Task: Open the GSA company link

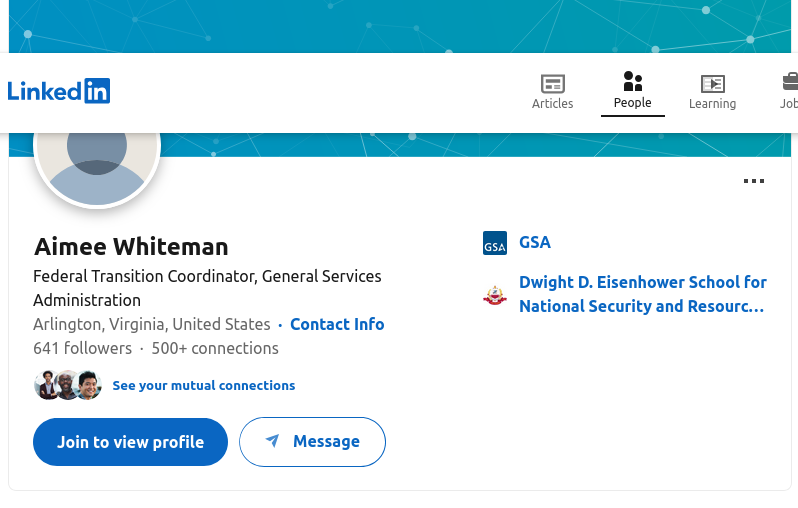Action: click(535, 242)
